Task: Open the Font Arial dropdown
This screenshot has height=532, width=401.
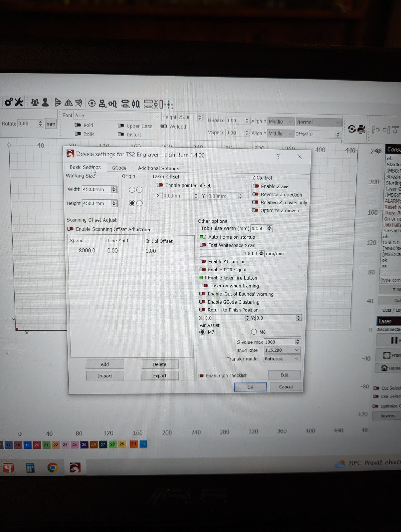Action: pyautogui.click(x=117, y=116)
